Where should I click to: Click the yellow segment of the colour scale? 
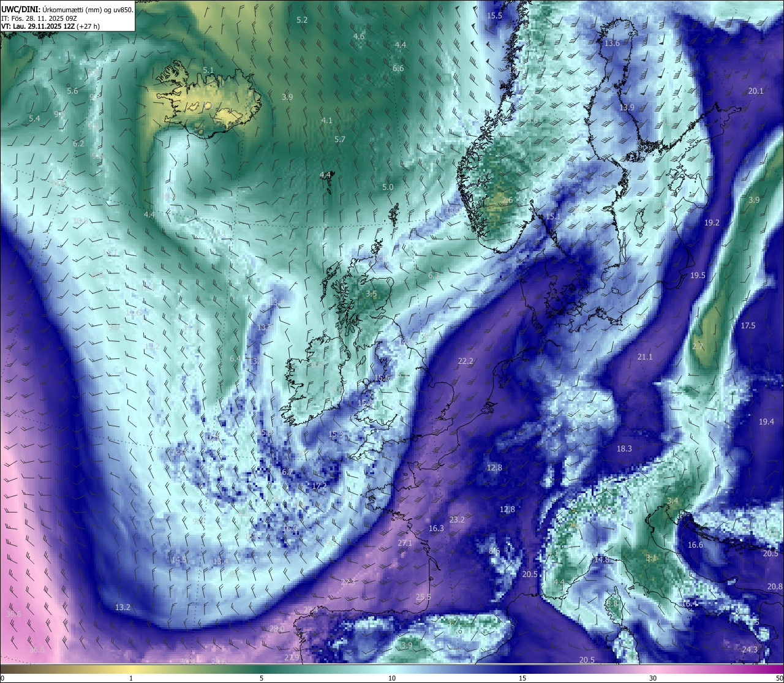(131, 669)
